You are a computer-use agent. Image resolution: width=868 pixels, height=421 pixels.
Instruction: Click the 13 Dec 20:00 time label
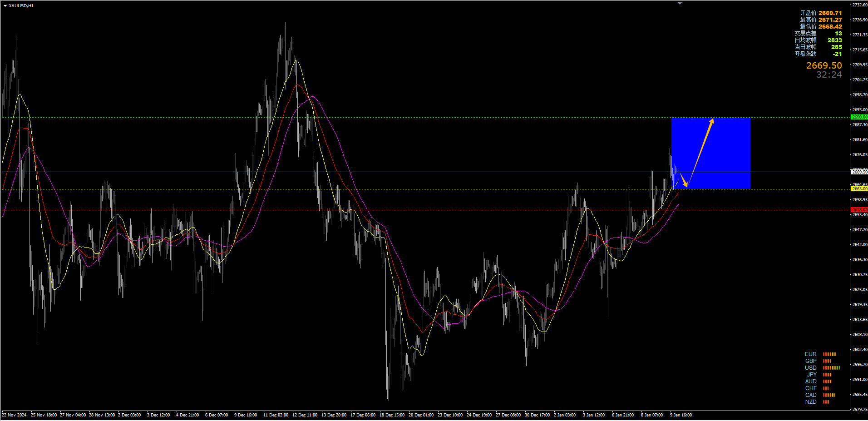pos(334,415)
